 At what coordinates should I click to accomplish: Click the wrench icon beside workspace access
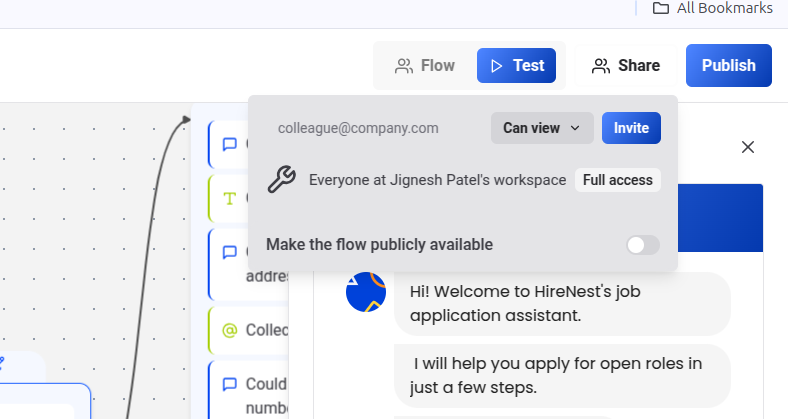(282, 180)
